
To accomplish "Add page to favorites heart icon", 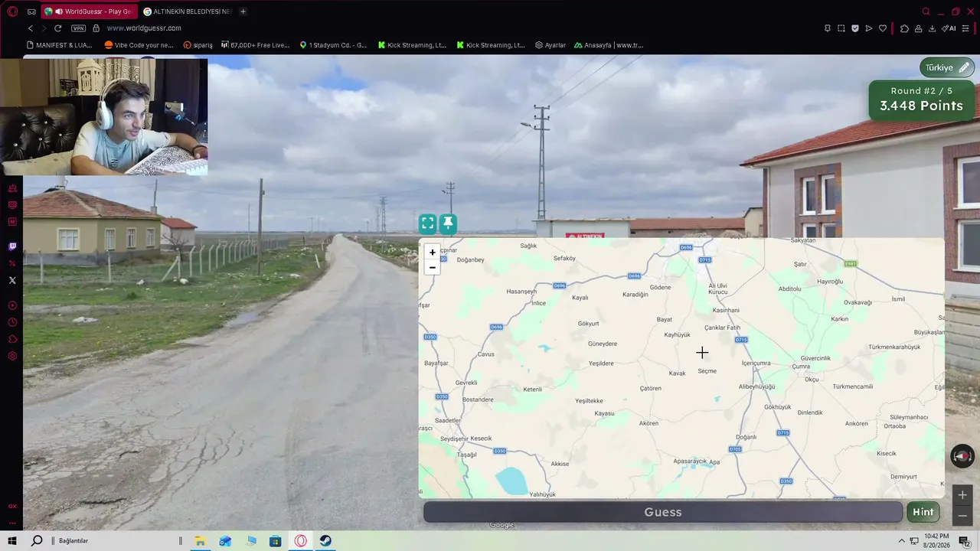I will [883, 28].
